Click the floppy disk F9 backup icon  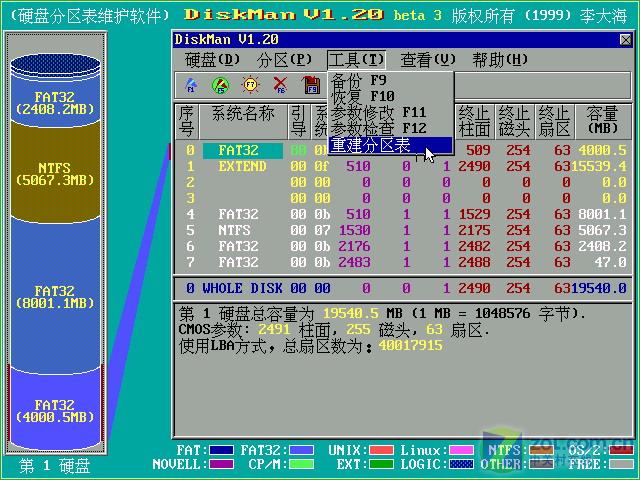click(311, 85)
